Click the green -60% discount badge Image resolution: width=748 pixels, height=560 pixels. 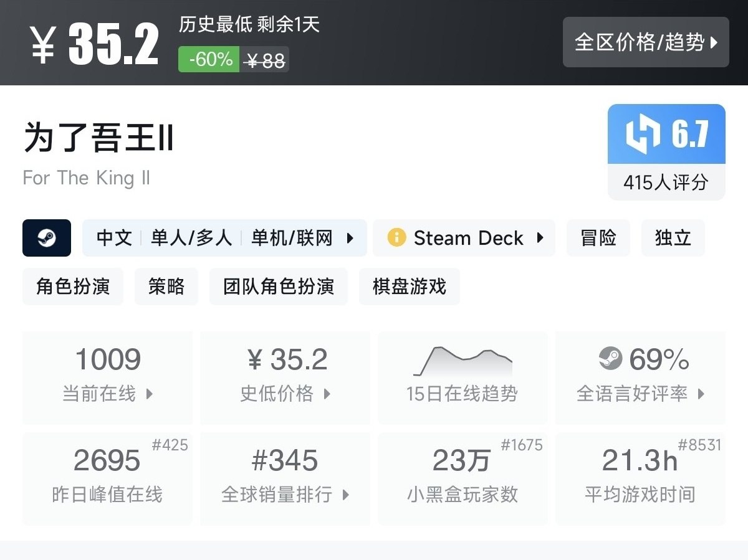point(209,60)
